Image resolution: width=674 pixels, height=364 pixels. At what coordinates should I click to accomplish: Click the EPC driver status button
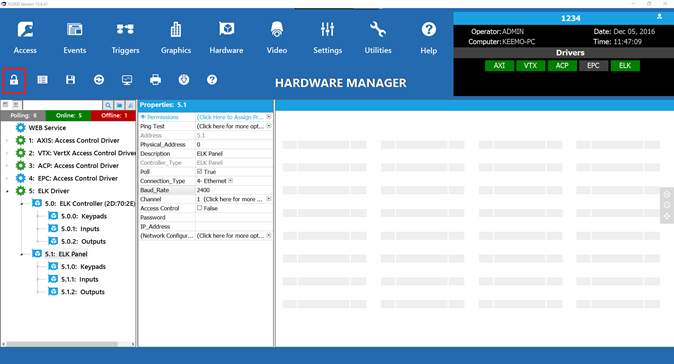pyautogui.click(x=594, y=66)
